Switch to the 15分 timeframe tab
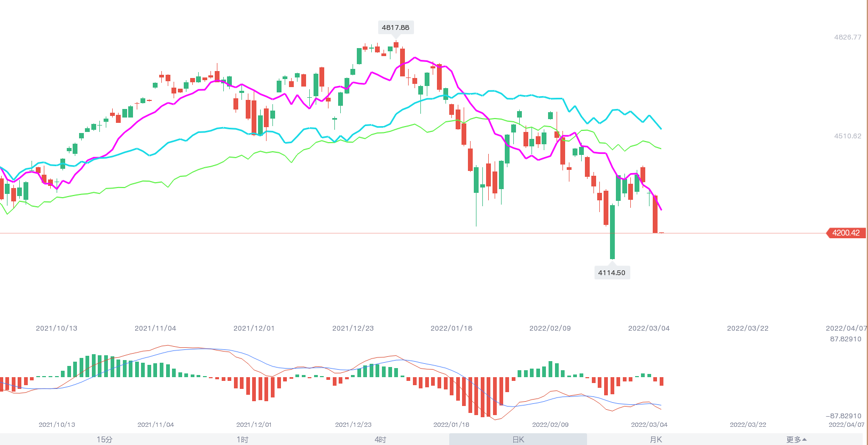 point(105,439)
